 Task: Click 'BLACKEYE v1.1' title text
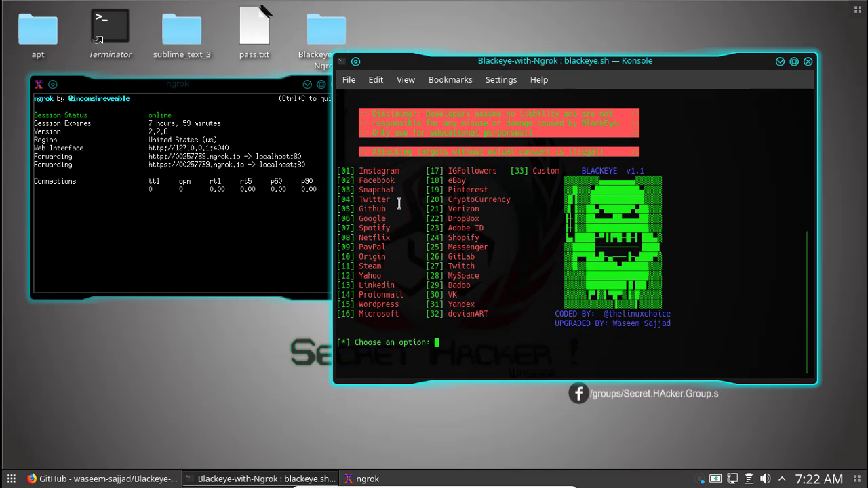pyautogui.click(x=612, y=171)
